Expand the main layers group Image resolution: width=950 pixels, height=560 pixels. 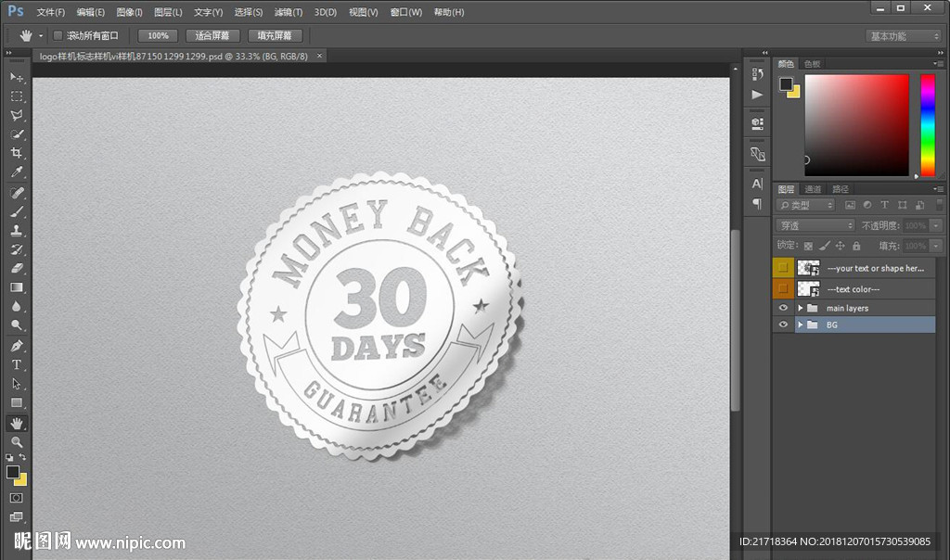801,308
